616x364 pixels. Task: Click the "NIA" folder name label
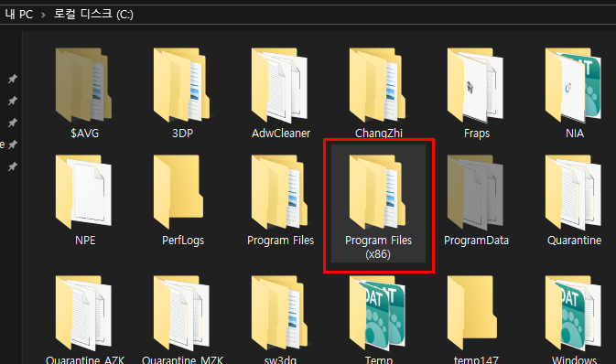click(x=575, y=134)
